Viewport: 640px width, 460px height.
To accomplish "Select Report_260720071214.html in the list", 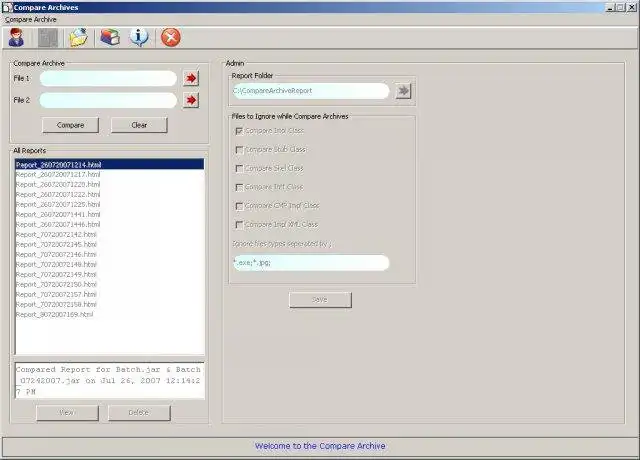I will coord(109,164).
